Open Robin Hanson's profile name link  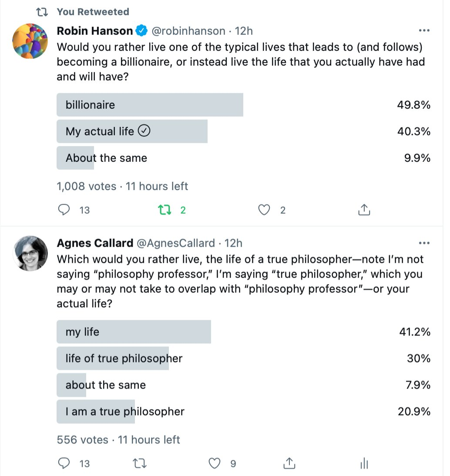coord(95,31)
